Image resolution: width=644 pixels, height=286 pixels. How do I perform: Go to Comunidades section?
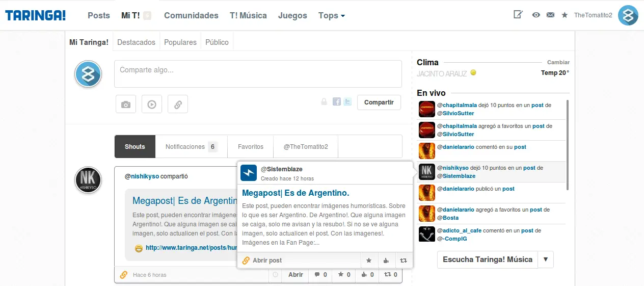click(x=191, y=16)
